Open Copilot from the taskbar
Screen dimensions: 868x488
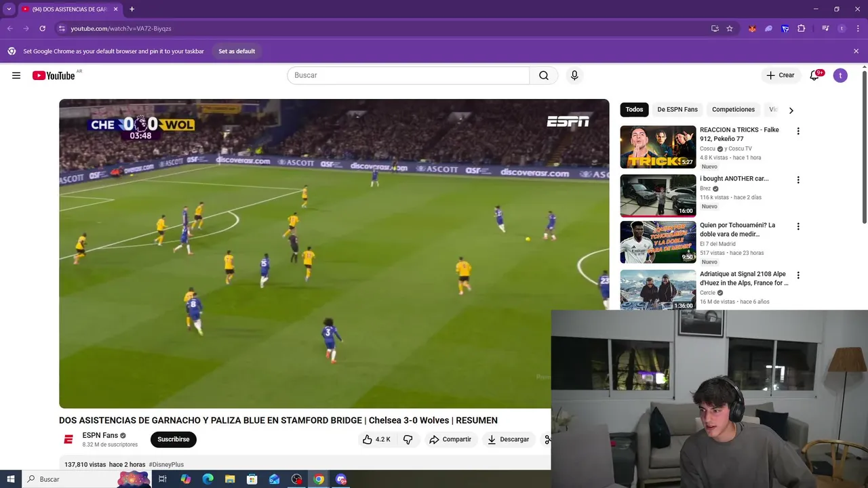point(186,479)
